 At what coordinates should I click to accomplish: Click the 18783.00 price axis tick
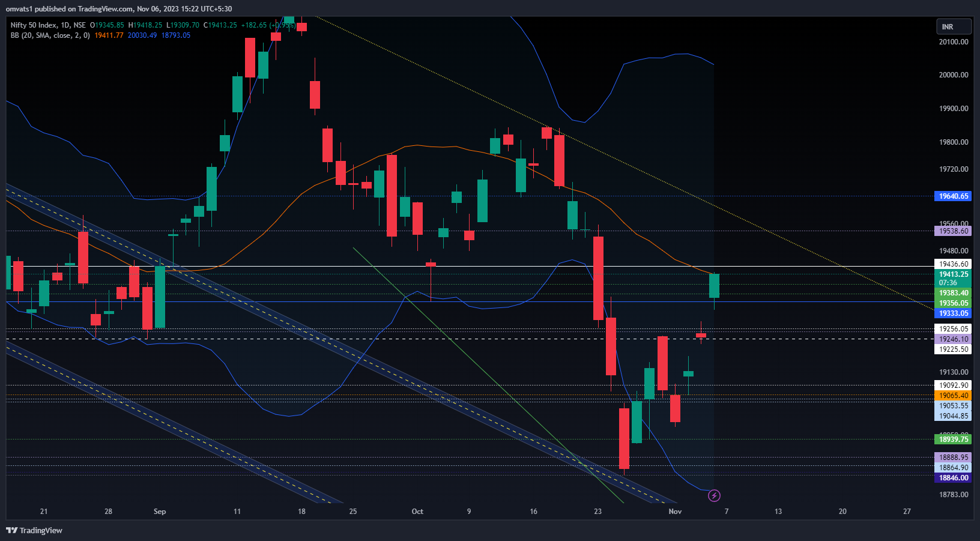[x=954, y=495]
